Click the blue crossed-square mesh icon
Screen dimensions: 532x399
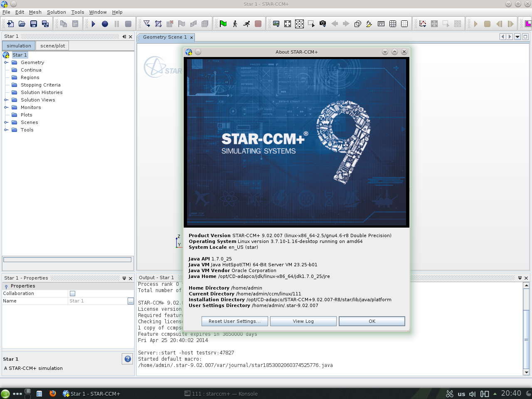coord(158,24)
